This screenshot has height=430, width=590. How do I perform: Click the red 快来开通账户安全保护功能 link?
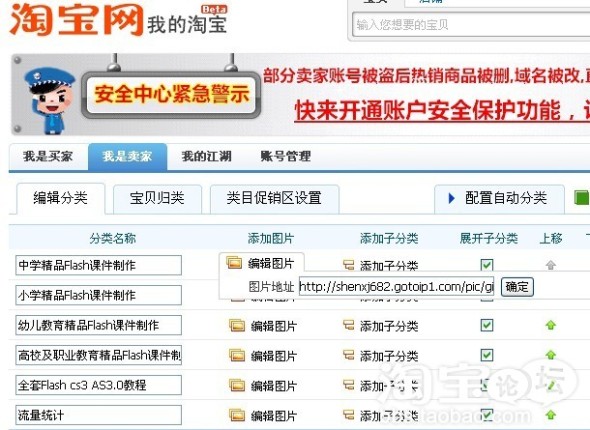(x=442, y=111)
